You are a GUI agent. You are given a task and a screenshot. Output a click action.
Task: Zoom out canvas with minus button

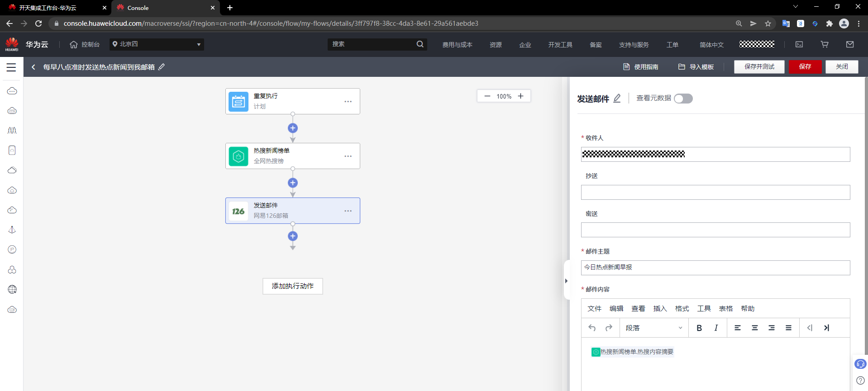tap(487, 96)
